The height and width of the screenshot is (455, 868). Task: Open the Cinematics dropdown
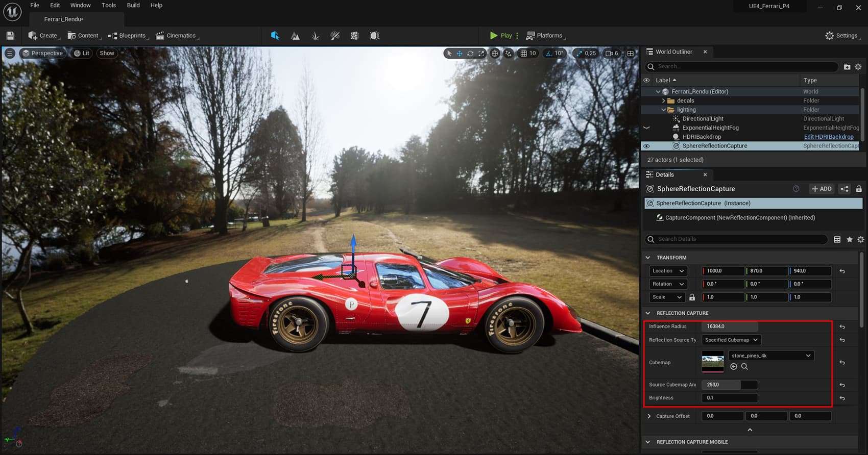(177, 36)
